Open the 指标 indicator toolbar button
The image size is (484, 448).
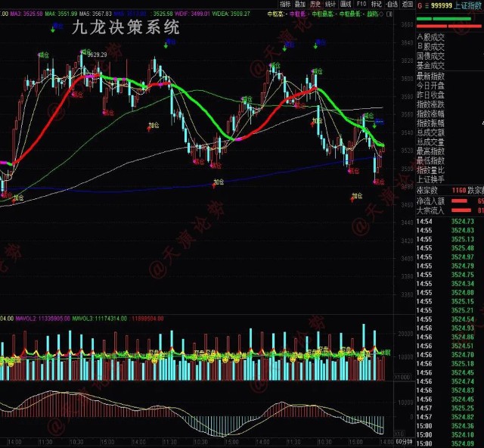tap(285, 4)
